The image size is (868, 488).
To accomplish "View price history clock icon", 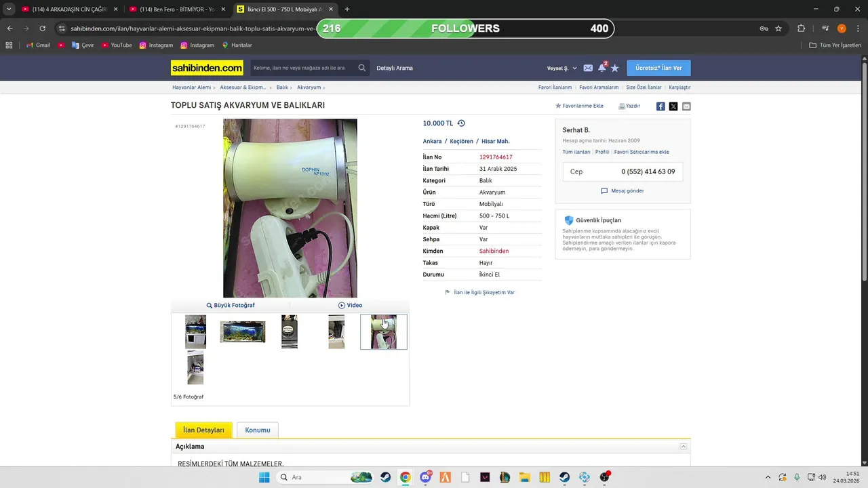I will click(x=461, y=123).
